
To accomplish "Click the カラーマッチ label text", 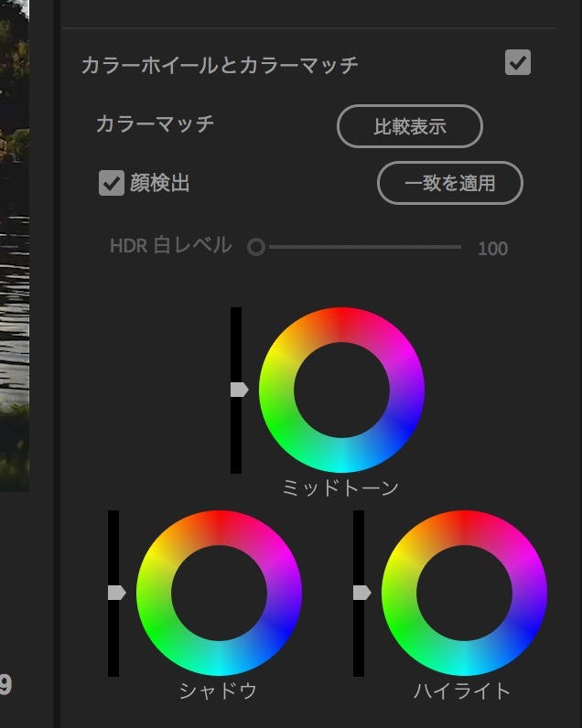I will click(155, 124).
